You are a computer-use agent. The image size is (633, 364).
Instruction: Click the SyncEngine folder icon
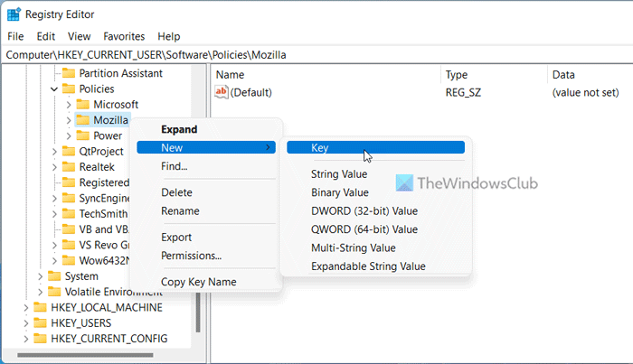point(69,198)
